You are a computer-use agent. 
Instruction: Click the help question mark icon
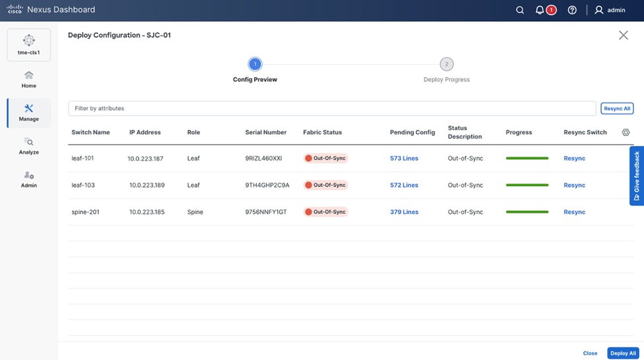coord(572,10)
